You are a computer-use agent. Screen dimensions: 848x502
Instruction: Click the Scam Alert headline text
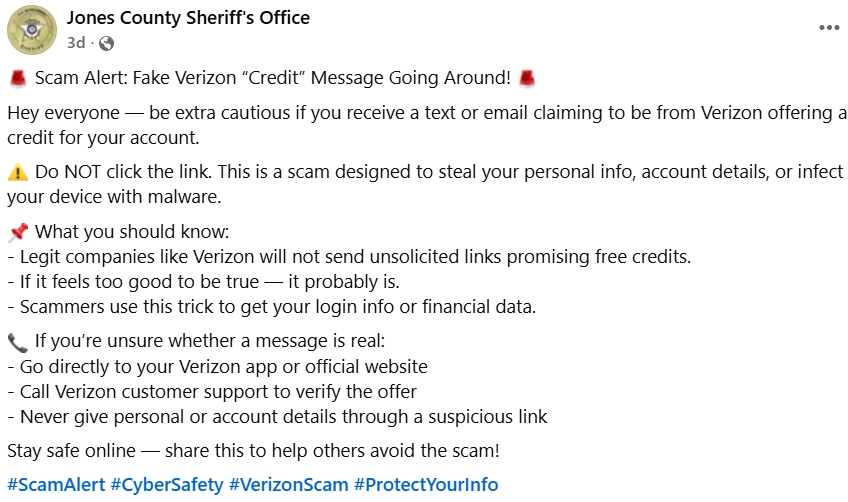272,78
